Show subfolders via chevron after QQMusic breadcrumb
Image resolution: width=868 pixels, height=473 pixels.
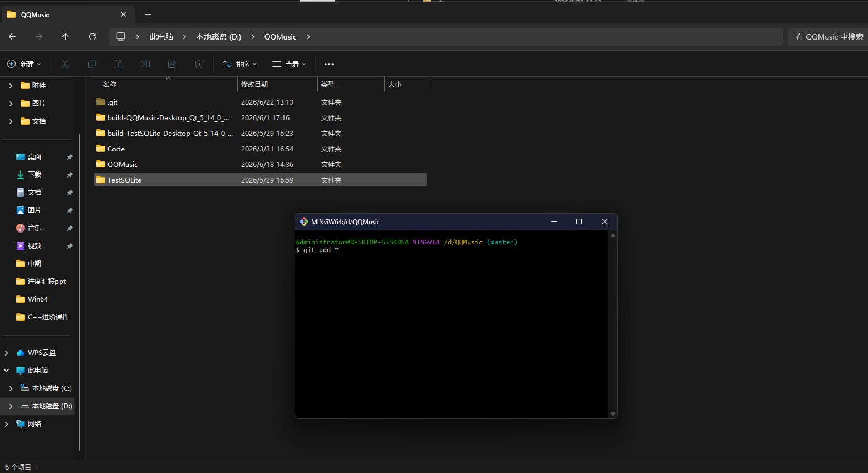[308, 37]
